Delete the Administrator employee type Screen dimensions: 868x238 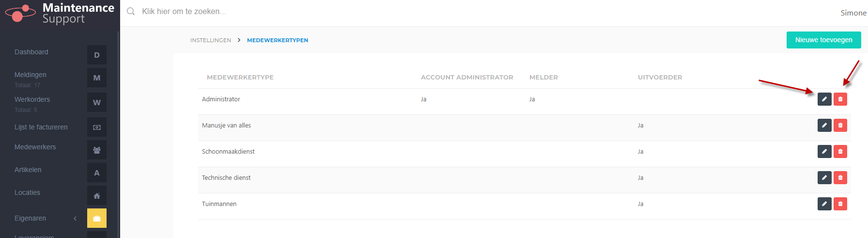[x=840, y=99]
